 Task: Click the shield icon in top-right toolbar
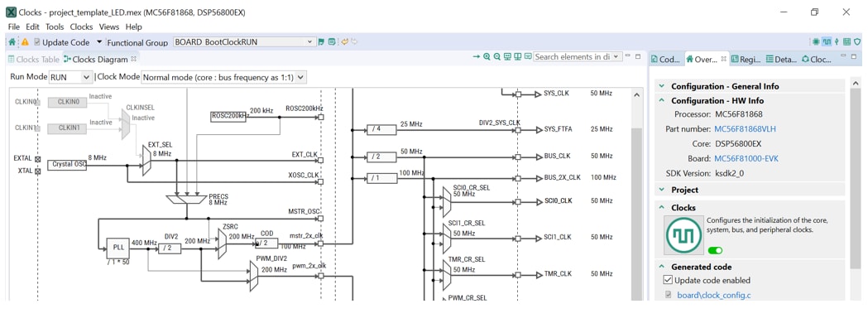pos(857,41)
